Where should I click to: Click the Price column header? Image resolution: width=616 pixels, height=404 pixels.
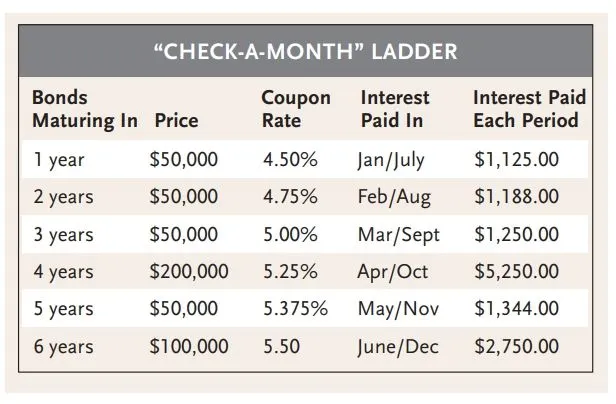click(x=176, y=121)
